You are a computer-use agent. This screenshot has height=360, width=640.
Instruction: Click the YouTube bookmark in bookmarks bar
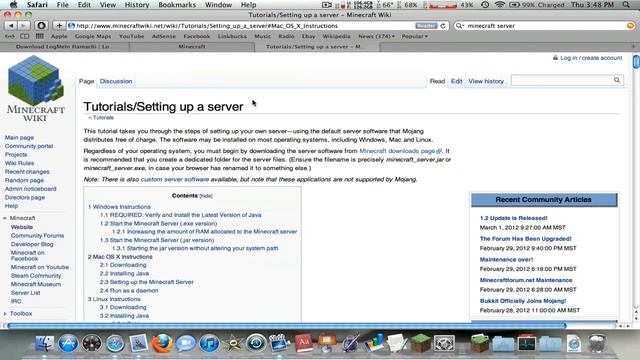tap(131, 36)
